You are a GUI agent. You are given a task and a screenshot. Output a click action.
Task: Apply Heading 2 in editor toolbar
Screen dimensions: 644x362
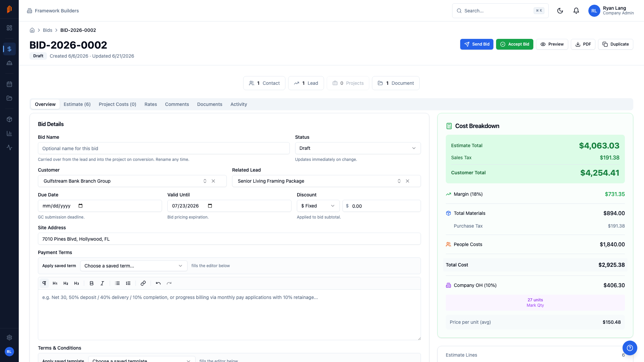[66, 283]
